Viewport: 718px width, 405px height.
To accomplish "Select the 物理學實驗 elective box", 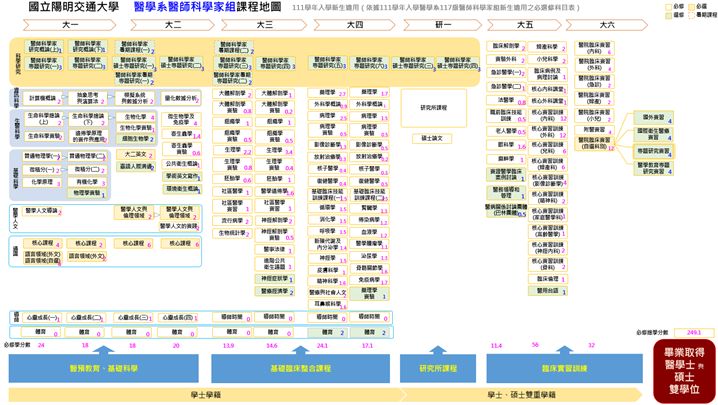I will pos(87,193).
